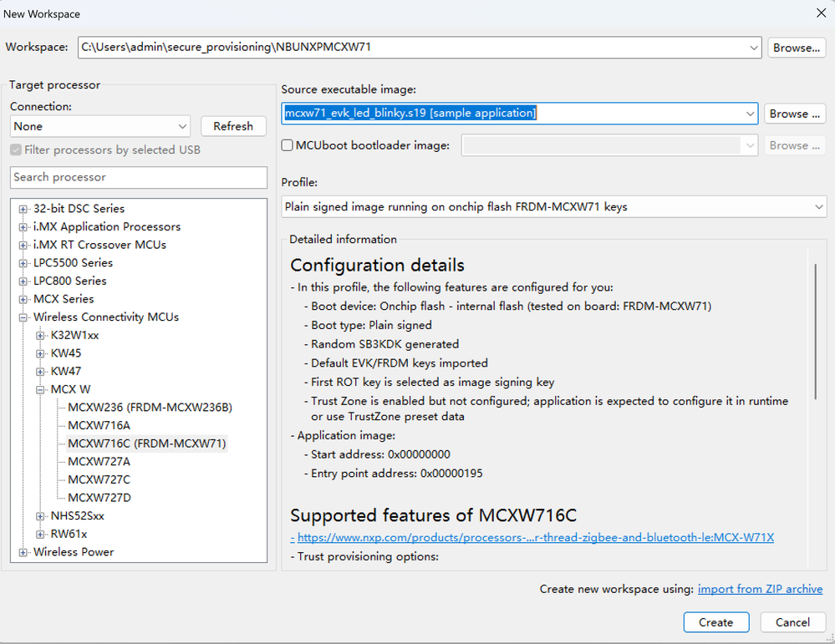The height and width of the screenshot is (644, 835).
Task: Select MCXW727C processor in tree
Action: [x=99, y=479]
